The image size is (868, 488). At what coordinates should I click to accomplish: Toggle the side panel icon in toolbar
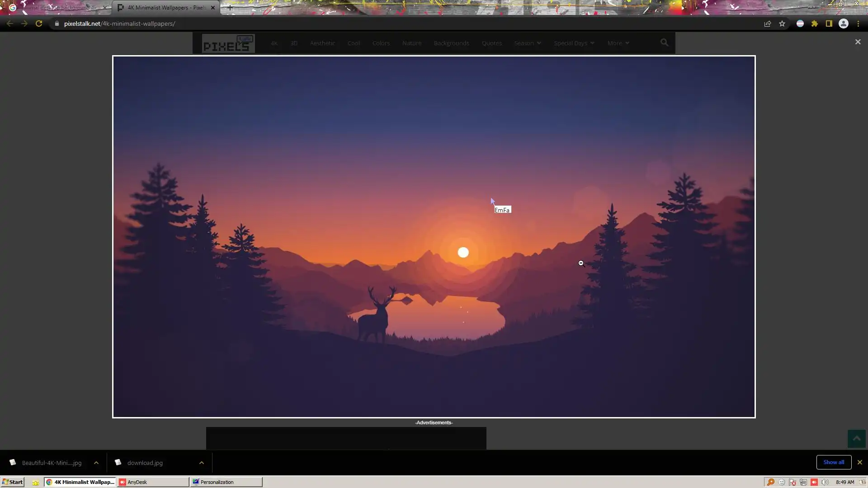click(829, 23)
